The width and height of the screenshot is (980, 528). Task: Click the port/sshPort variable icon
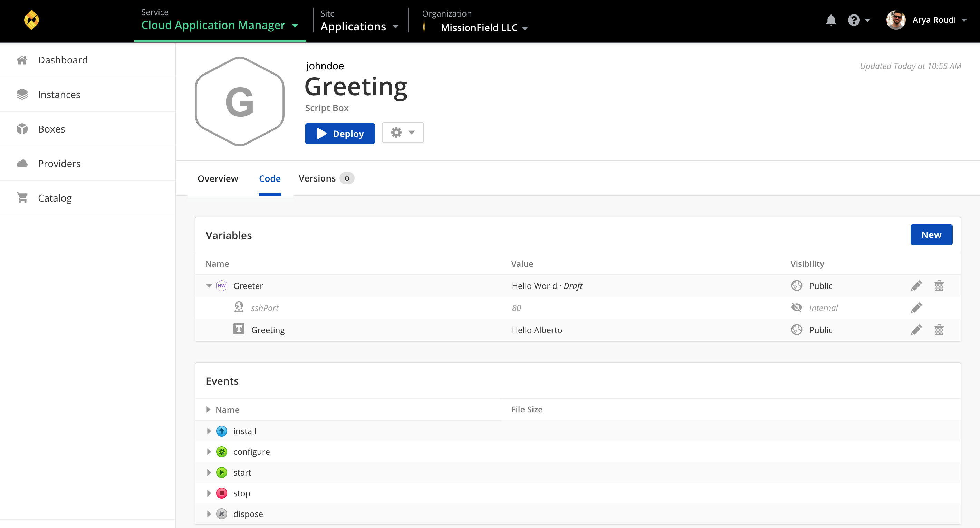click(239, 307)
